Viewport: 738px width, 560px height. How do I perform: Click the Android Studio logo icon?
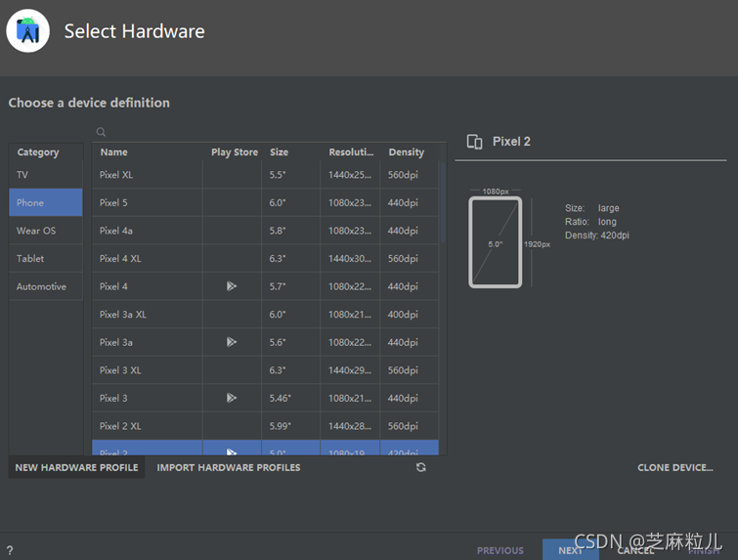point(27,31)
